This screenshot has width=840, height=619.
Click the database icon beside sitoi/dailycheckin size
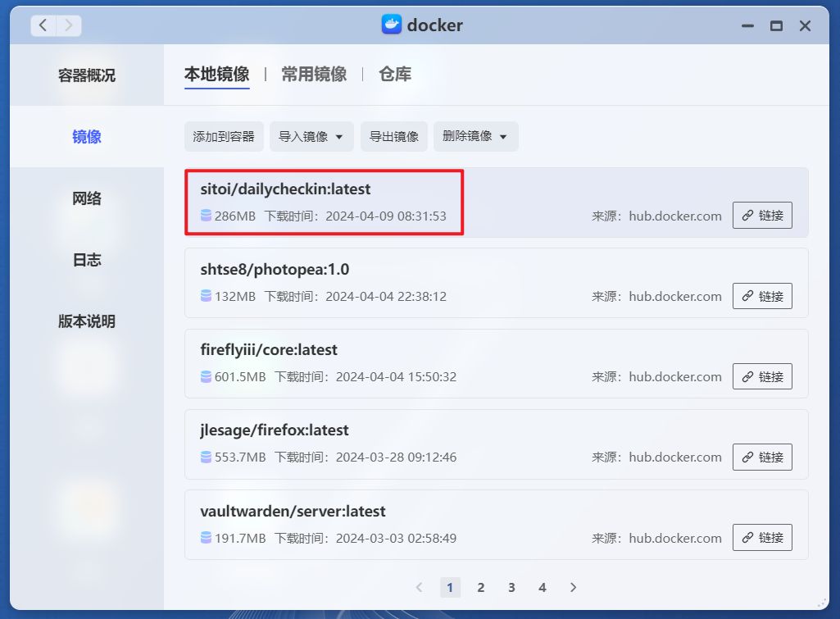click(x=206, y=216)
